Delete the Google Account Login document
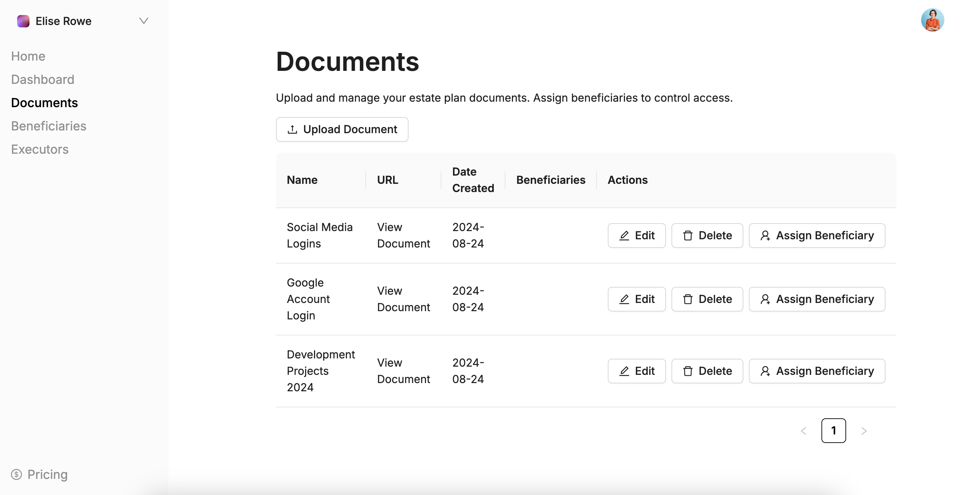The height and width of the screenshot is (495, 980). (707, 299)
